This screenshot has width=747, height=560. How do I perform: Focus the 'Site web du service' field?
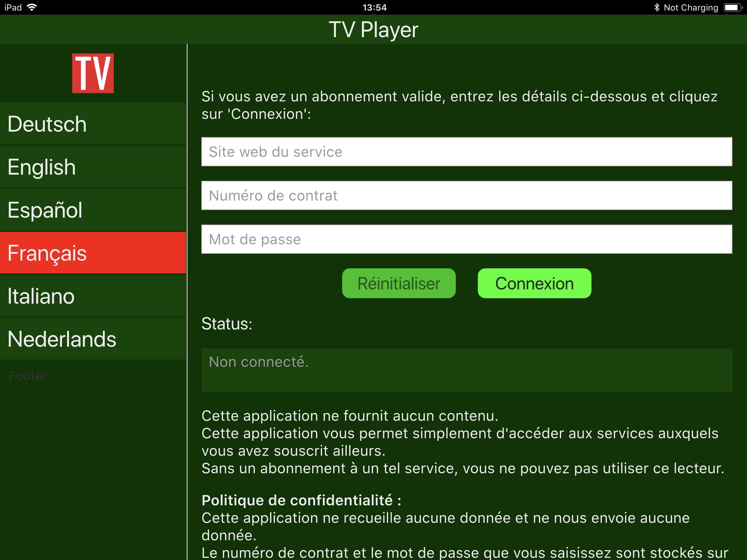pos(467,152)
